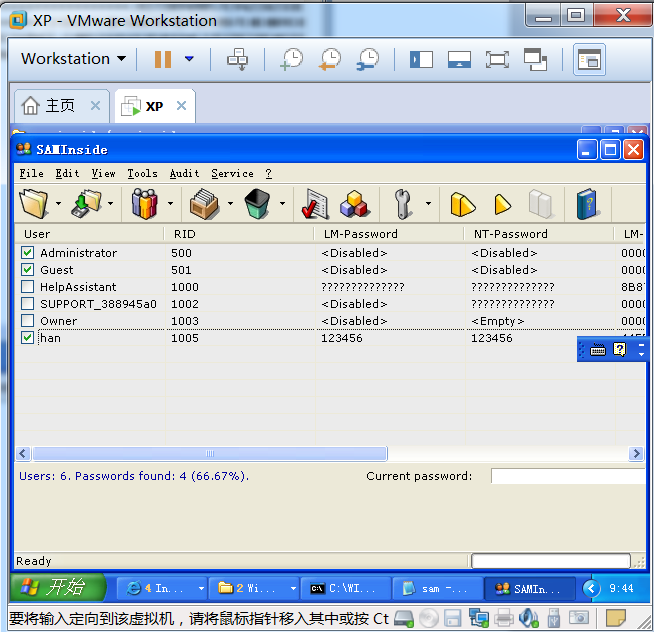Open the Tools menu
Image resolution: width=654 pixels, height=632 pixels.
142,173
